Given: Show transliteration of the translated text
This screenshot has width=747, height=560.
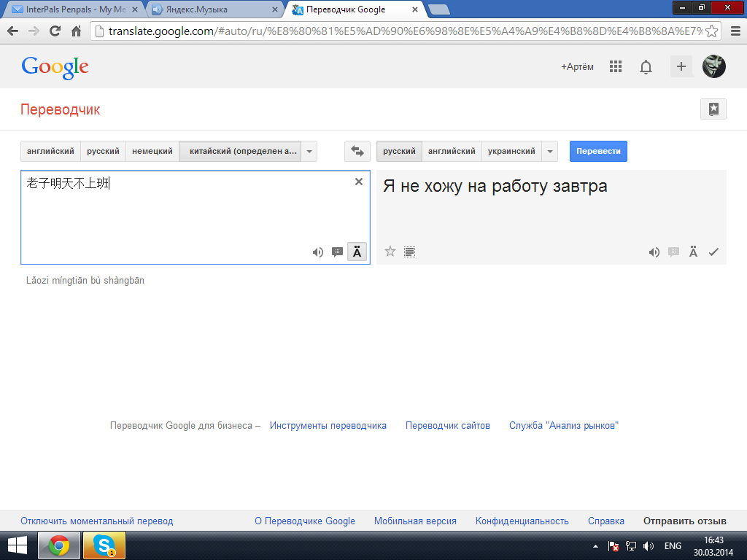Looking at the screenshot, I should [693, 252].
